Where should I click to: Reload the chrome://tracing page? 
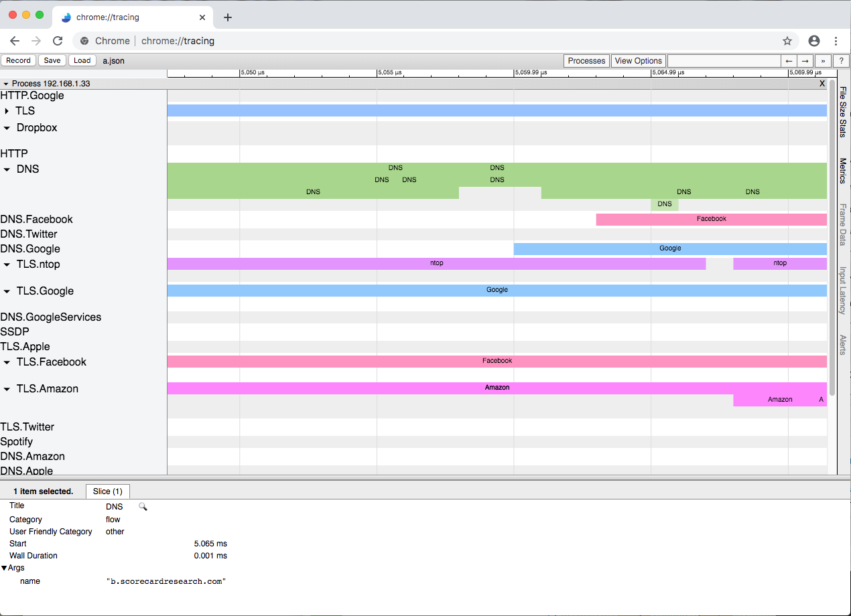pos(58,41)
